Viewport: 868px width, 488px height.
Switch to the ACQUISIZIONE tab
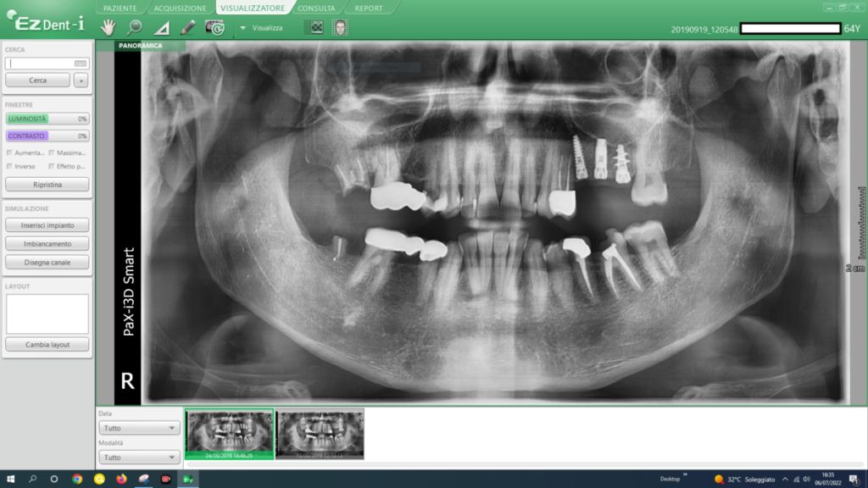click(180, 8)
